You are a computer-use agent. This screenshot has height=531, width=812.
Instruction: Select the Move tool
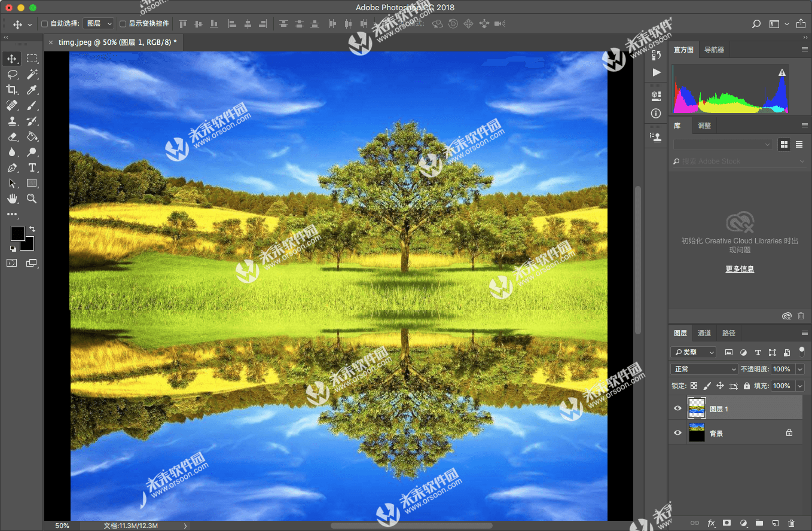coord(12,59)
